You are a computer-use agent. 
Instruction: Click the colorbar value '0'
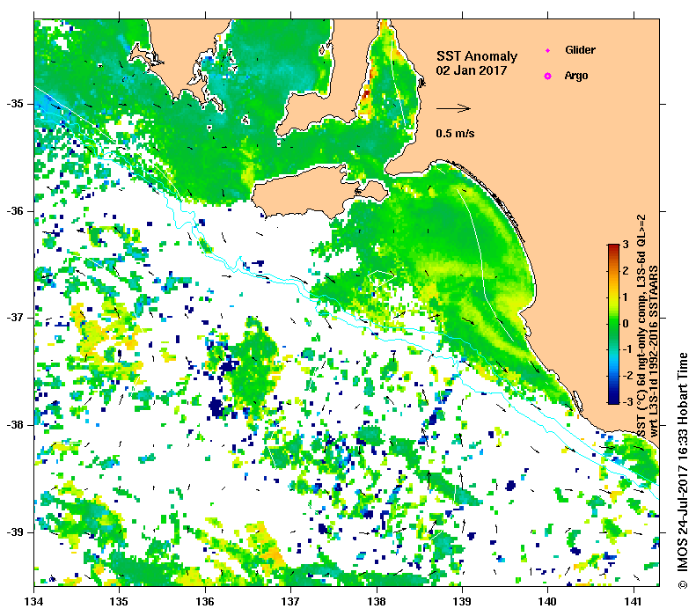626,323
